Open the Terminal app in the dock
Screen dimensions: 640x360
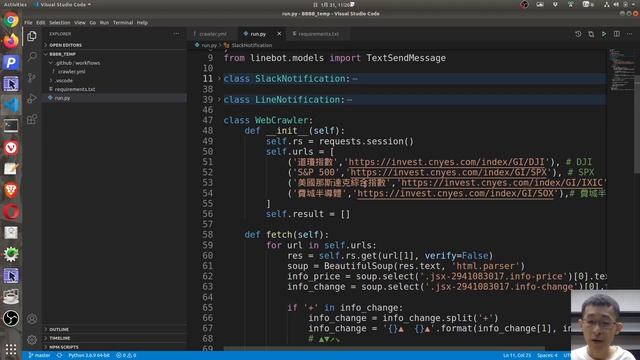[11, 126]
